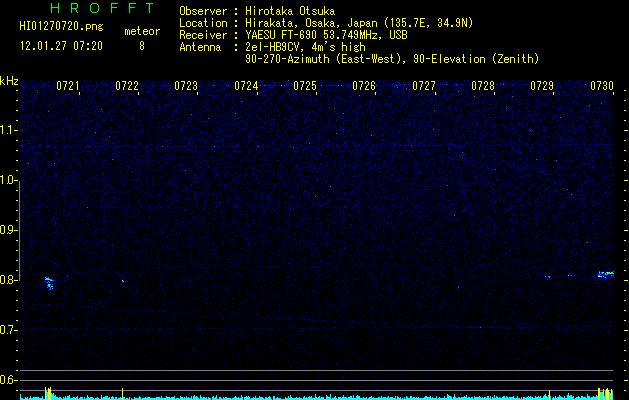This screenshot has width=629, height=400.
Task: Click the 0727 time marker
Action: [424, 86]
